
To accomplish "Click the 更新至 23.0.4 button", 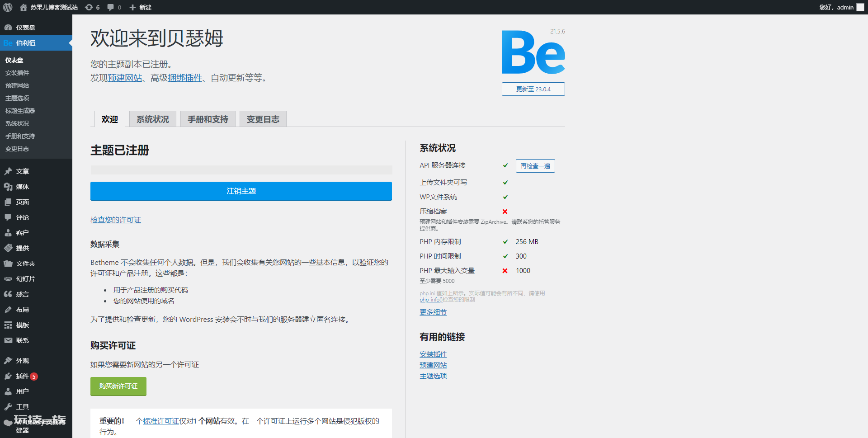I will pyautogui.click(x=533, y=89).
